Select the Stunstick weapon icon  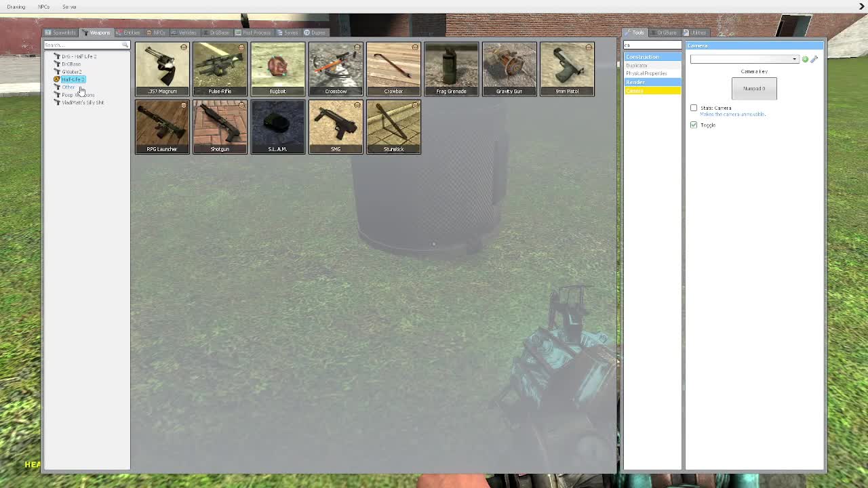393,127
